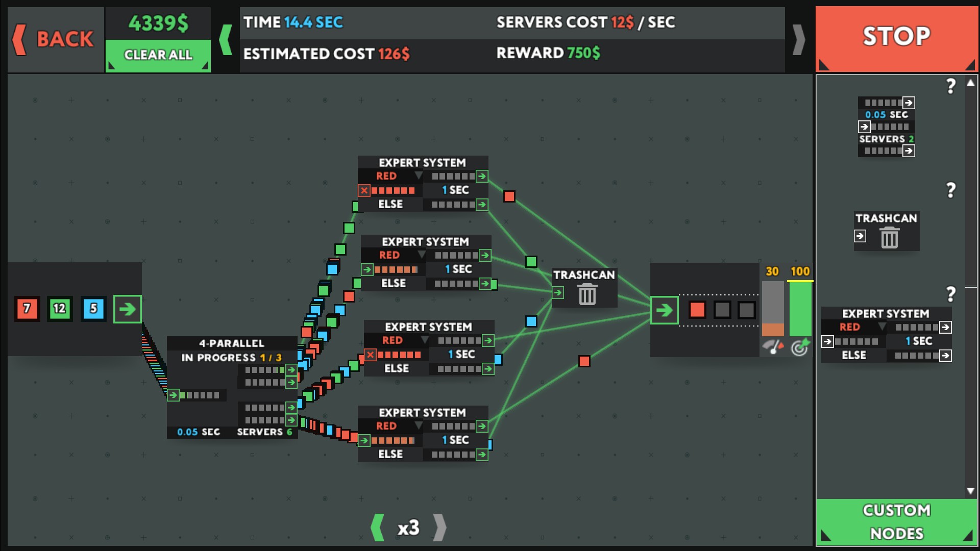Click top Expert System ELSE output port
980x551 pixels.
point(482,205)
